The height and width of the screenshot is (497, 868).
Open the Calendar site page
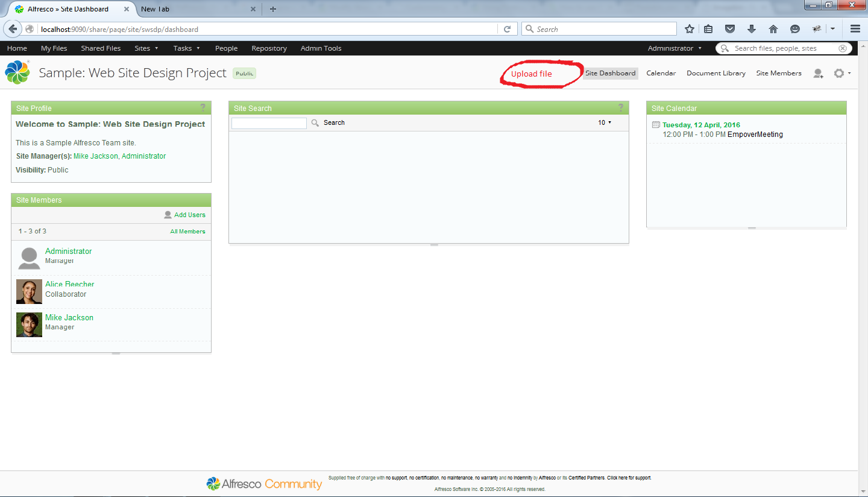(x=661, y=73)
